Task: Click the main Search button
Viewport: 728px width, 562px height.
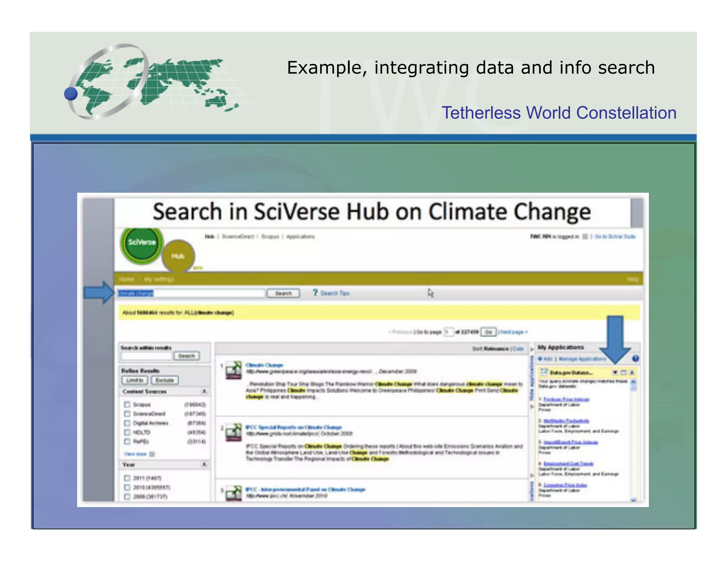Action: tap(283, 293)
